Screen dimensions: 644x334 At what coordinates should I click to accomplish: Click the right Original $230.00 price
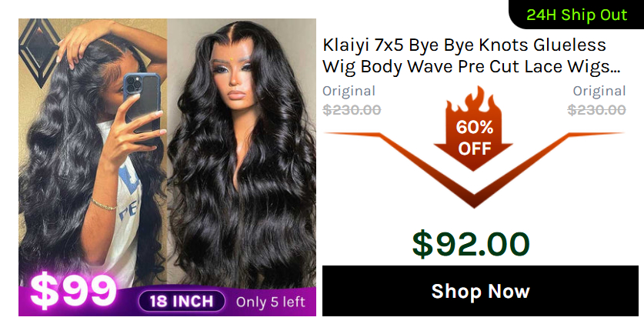(596, 100)
